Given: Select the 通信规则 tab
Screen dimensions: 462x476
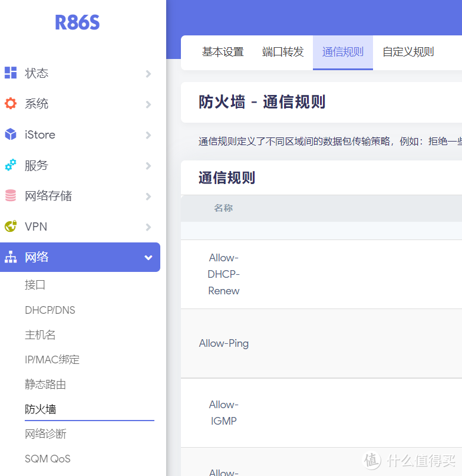Looking at the screenshot, I should [343, 52].
